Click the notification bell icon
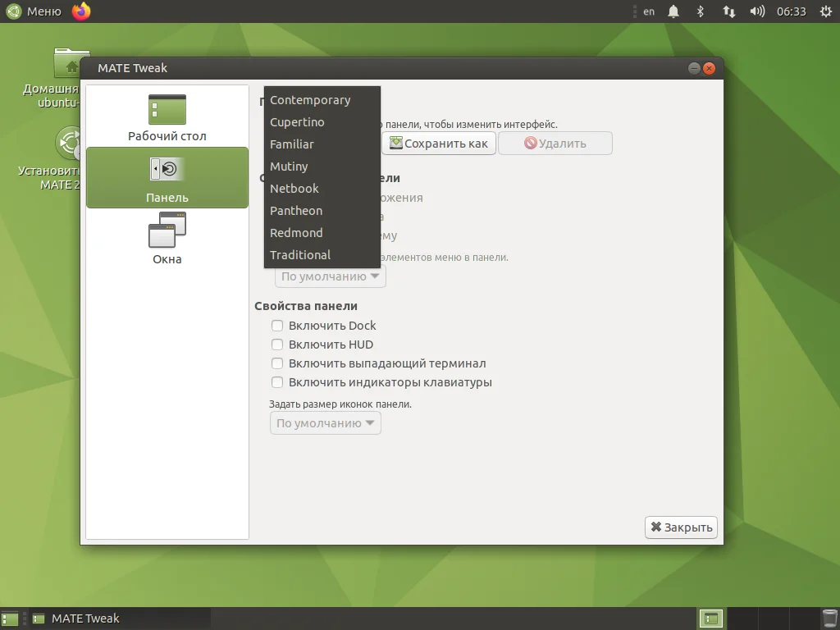This screenshot has width=840, height=630. [x=673, y=11]
